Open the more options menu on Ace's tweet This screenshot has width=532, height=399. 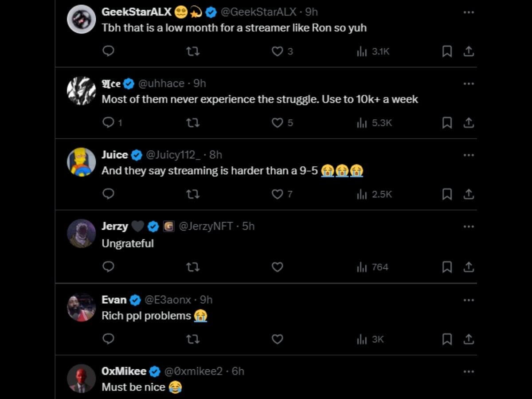[x=469, y=83]
